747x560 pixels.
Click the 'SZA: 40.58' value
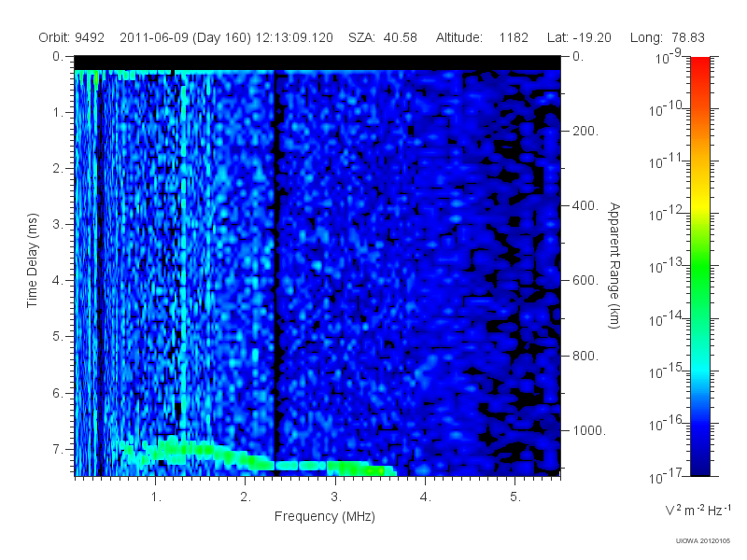click(383, 37)
